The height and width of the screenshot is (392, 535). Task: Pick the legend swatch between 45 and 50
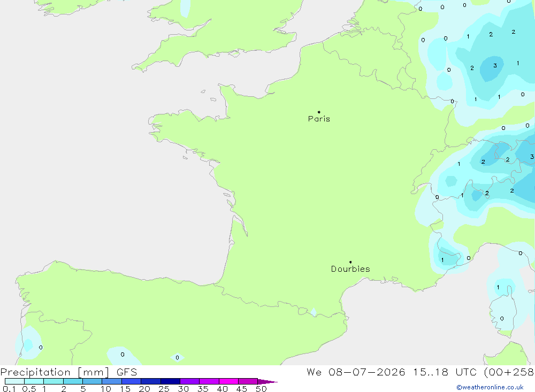pyautogui.click(x=248, y=381)
